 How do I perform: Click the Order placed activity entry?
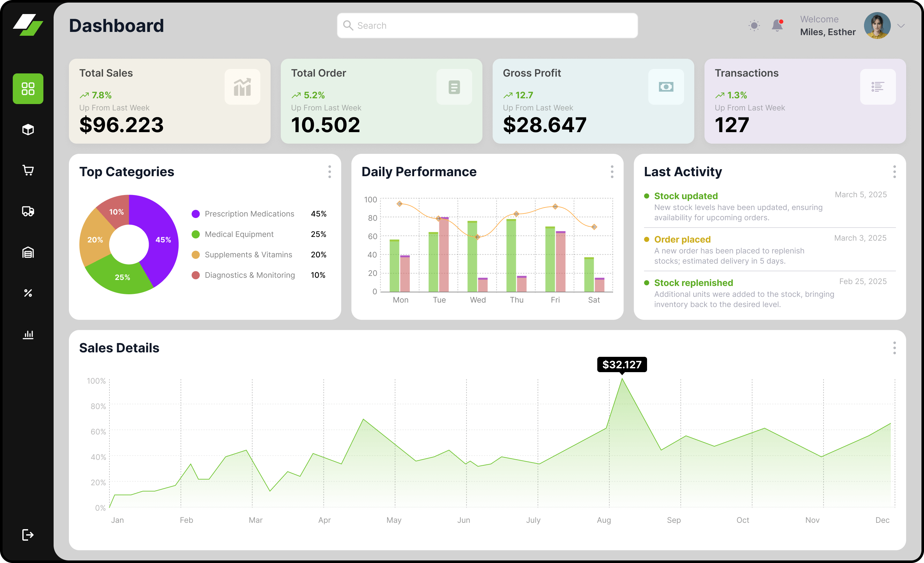pyautogui.click(x=682, y=239)
